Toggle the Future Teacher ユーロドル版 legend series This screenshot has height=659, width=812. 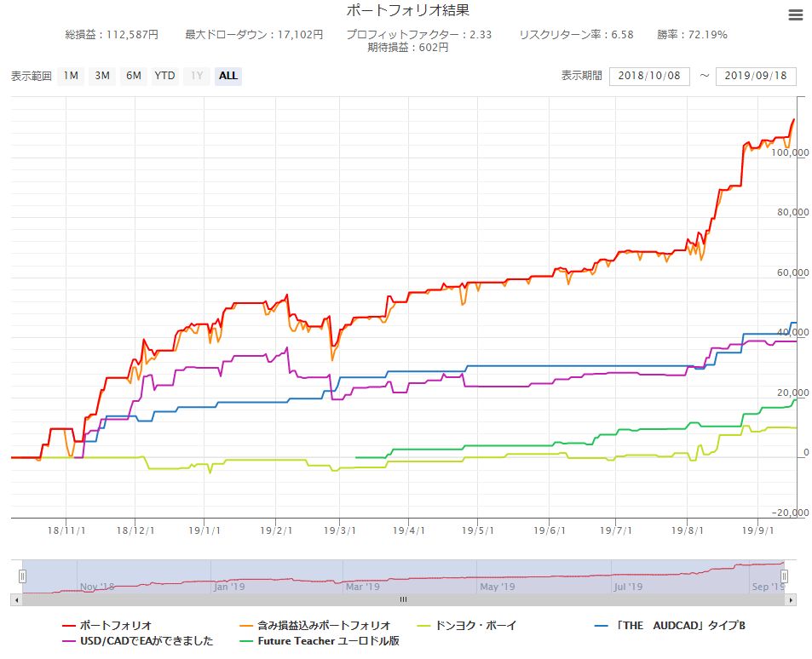point(320,641)
